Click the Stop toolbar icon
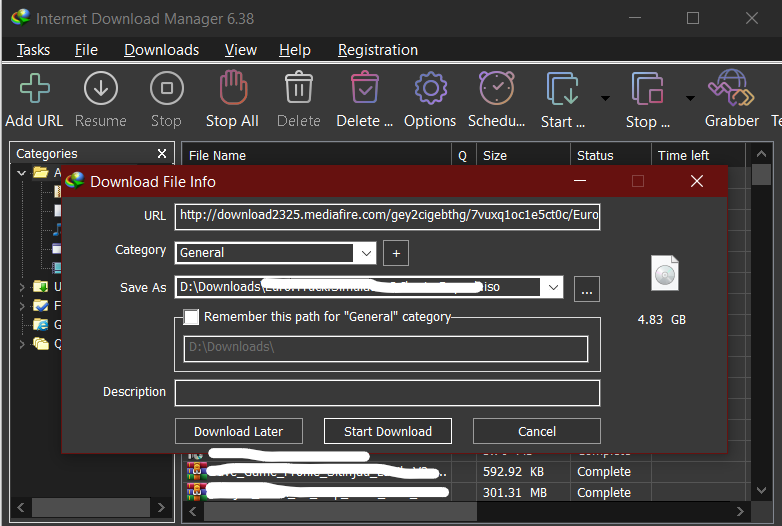Viewport: 782px width, 526px height. tap(167, 88)
